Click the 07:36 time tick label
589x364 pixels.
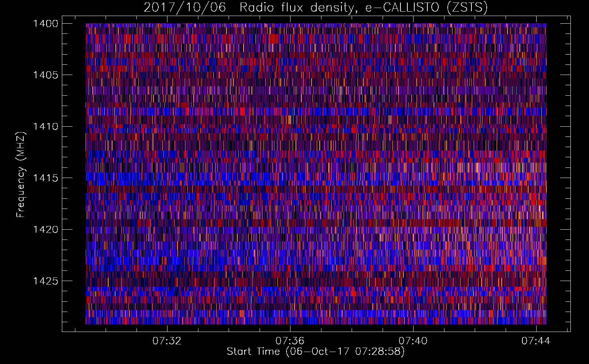point(290,341)
